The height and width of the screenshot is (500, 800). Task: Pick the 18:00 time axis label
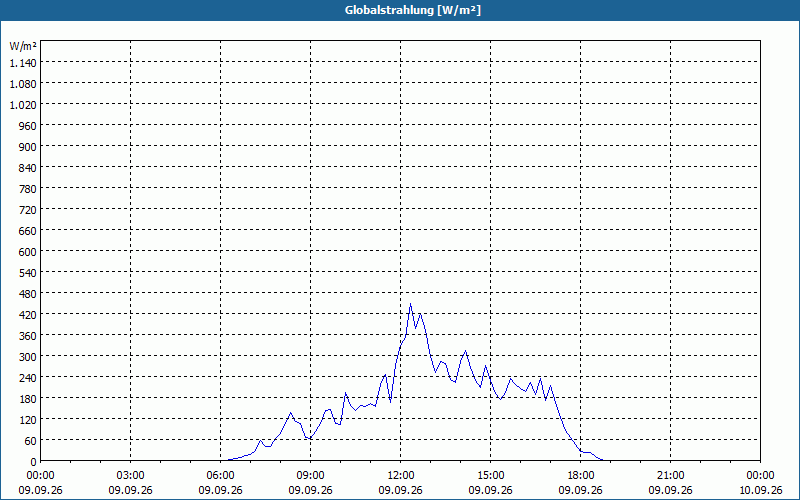[x=581, y=476]
